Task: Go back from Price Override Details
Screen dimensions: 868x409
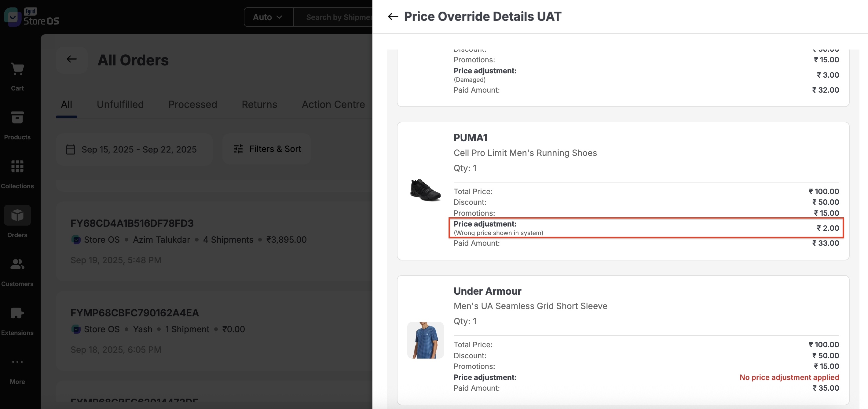Action: (x=393, y=17)
